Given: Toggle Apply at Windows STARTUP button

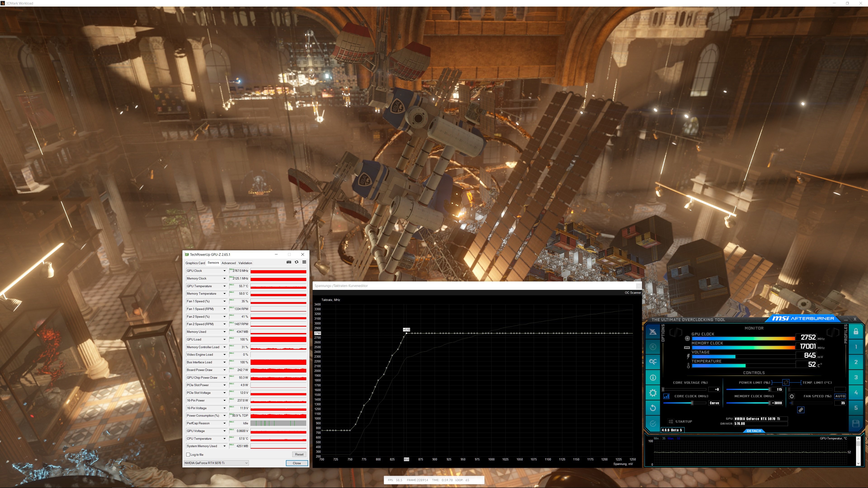Looking at the screenshot, I should tap(670, 421).
